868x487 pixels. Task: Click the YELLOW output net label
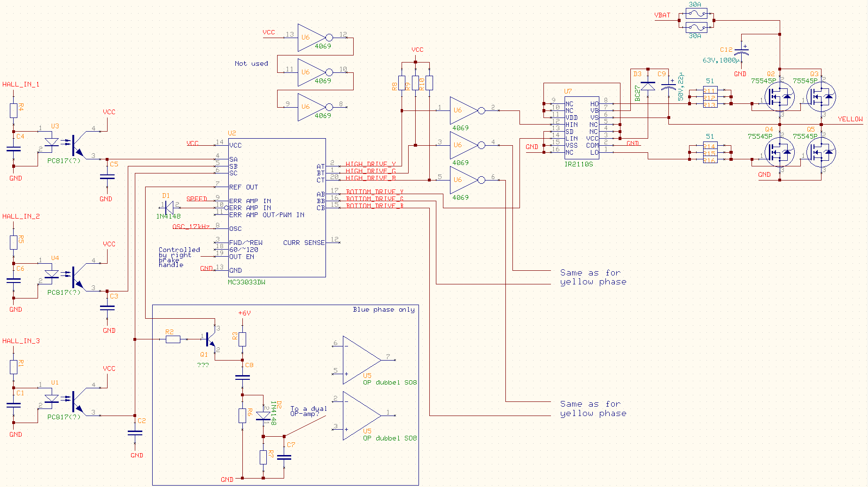[850, 119]
